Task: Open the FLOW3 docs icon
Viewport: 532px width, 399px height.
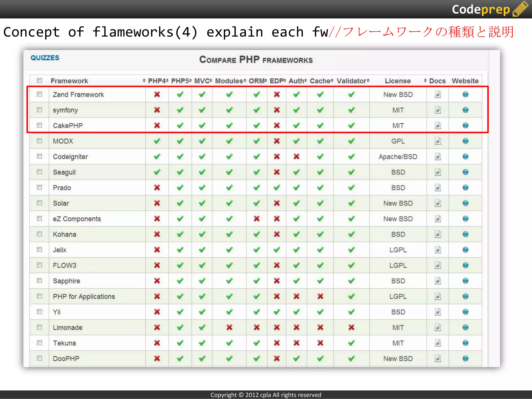Action: click(438, 265)
